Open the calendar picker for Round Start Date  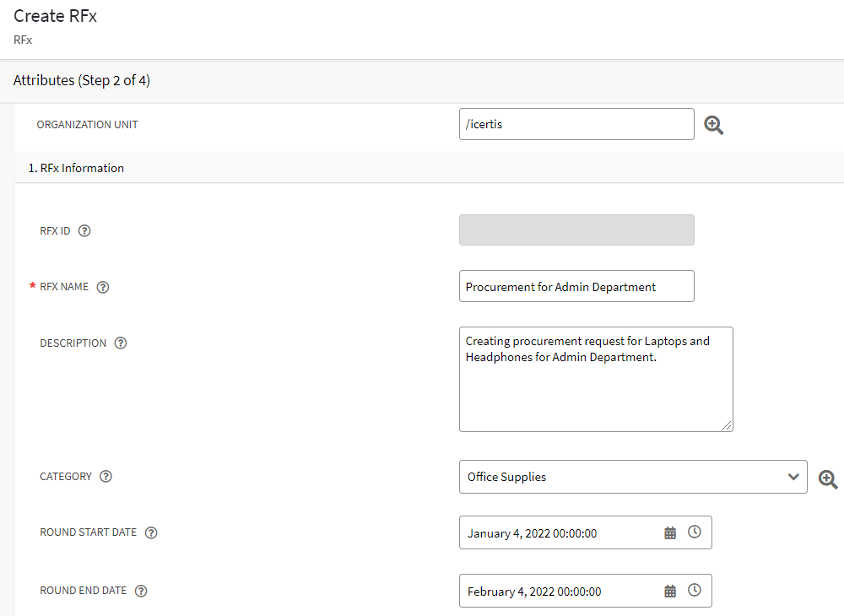670,533
